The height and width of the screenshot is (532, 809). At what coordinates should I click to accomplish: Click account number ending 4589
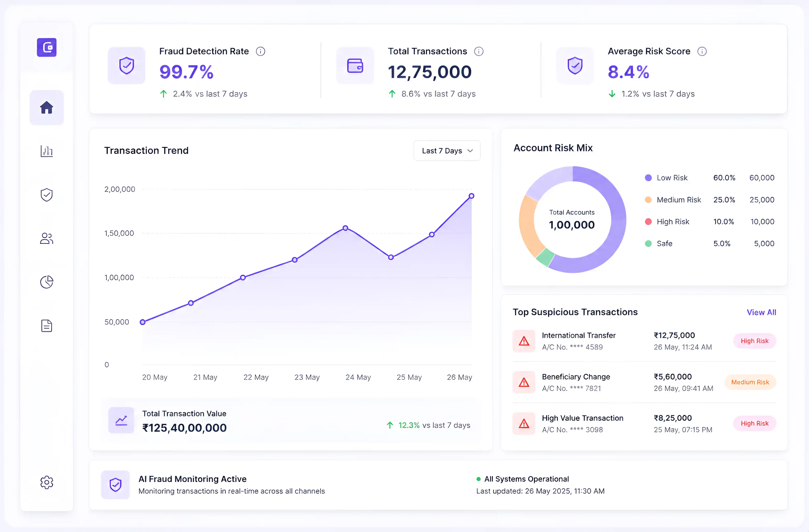click(x=572, y=347)
